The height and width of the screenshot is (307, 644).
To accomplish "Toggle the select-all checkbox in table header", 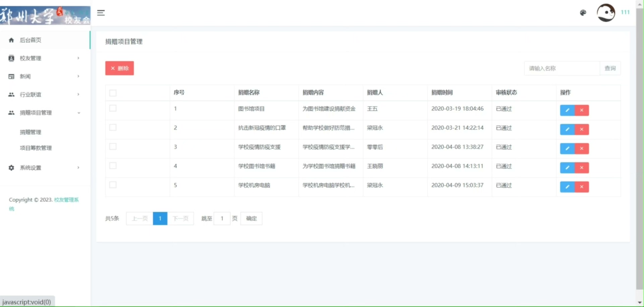I will pos(113,93).
